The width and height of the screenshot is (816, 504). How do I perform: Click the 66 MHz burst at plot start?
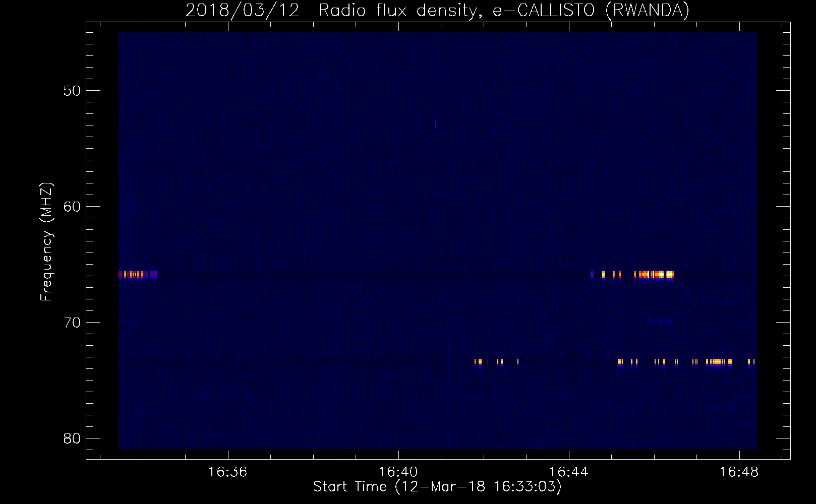coord(138,275)
